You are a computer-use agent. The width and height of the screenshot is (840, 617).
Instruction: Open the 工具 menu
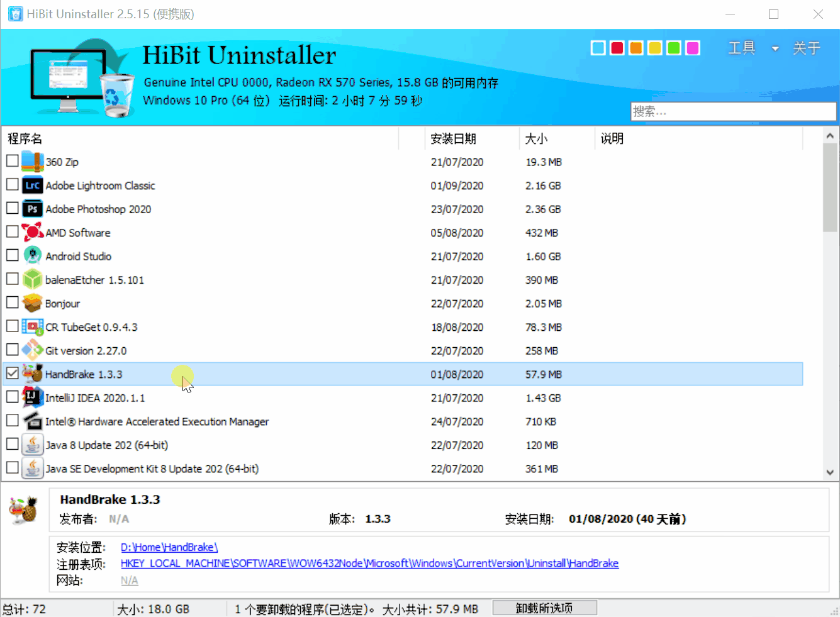741,47
